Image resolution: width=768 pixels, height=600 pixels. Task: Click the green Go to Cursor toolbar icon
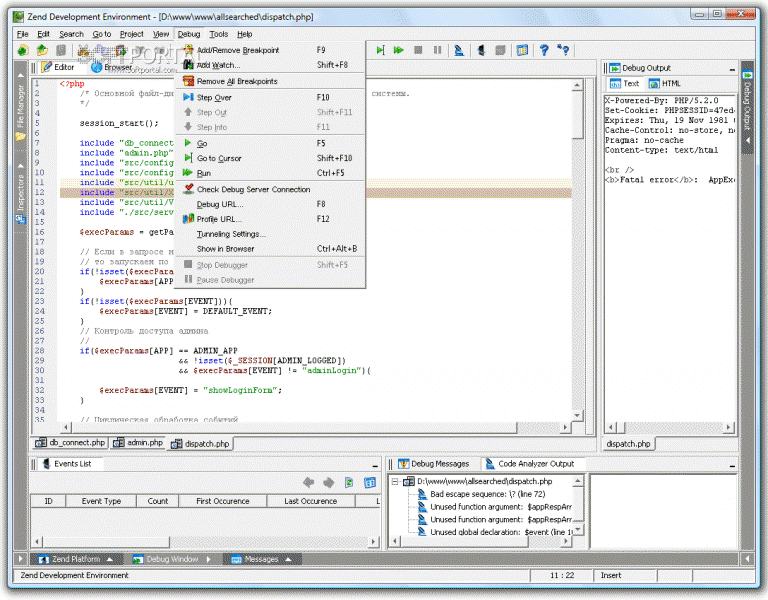381,50
